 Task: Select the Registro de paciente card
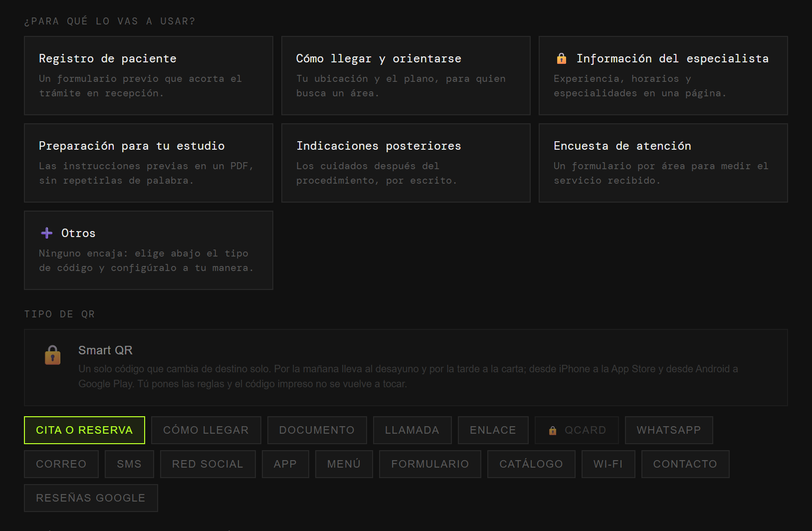pos(149,75)
